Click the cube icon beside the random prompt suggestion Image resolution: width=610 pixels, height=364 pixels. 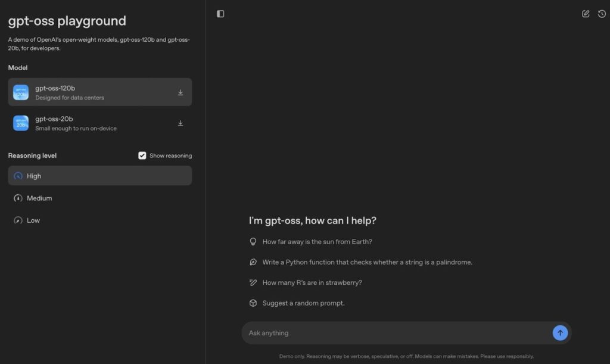253,303
